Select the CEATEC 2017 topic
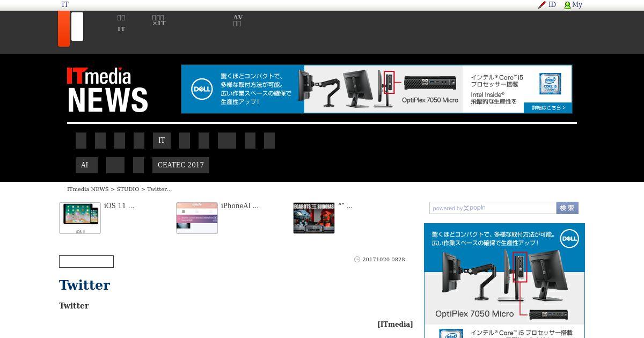The image size is (644, 338). click(x=181, y=165)
